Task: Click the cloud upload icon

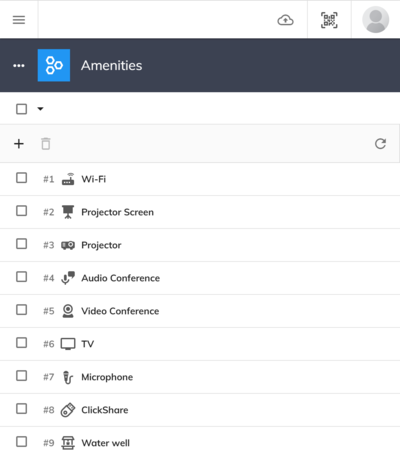Action: coord(285,20)
